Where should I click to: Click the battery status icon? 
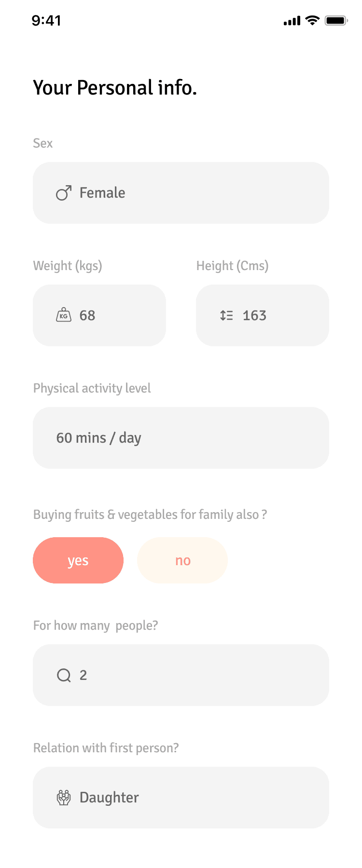pos(336,20)
